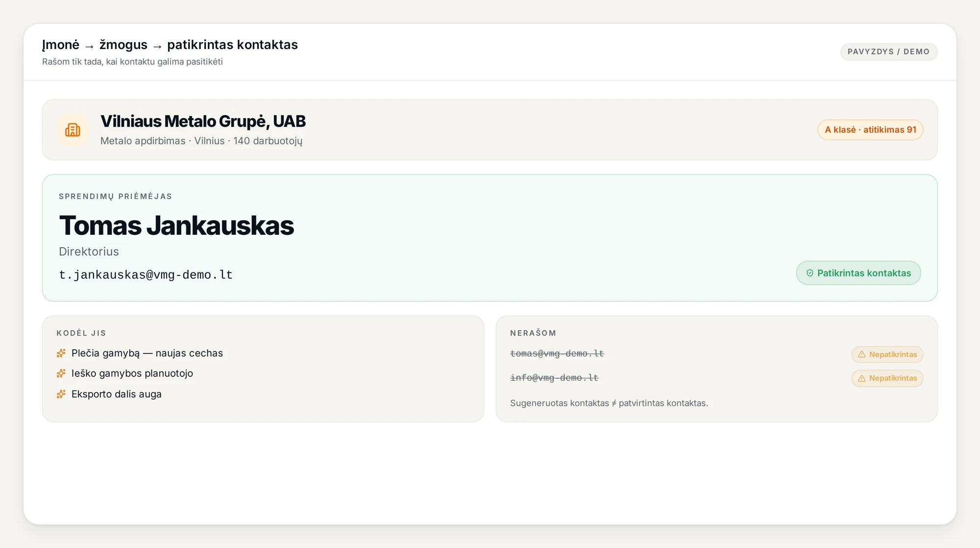Click the company title Vilniaus Metalo Grupė, UAB
This screenshot has height=548, width=980.
pos(203,121)
